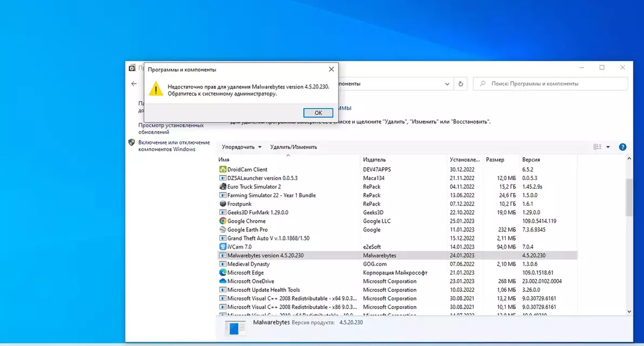Image resolution: width=644 pixels, height=346 pixels.
Task: Click the shield icon beside Windows components
Action: (x=131, y=142)
